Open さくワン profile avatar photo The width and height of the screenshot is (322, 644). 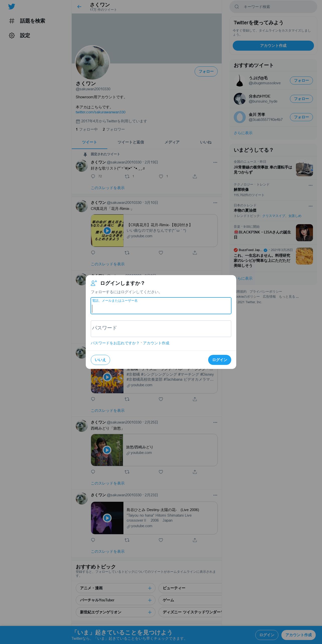coord(93,63)
